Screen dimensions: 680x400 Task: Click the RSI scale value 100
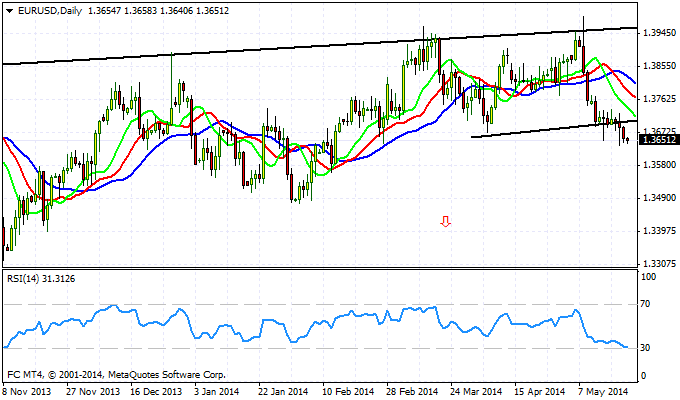coord(648,277)
